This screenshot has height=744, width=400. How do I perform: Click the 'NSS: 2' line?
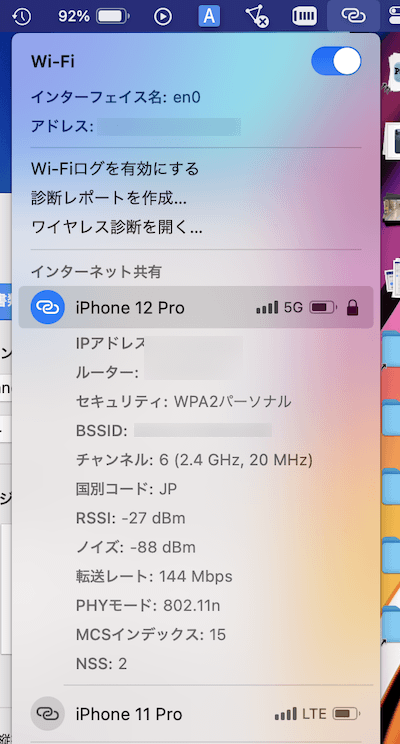coord(102,663)
